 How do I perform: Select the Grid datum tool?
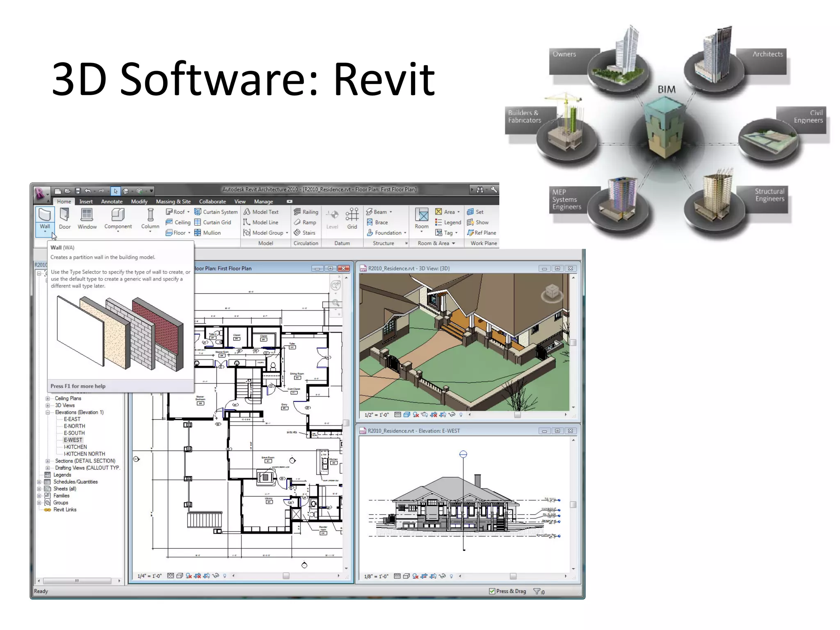(x=352, y=219)
